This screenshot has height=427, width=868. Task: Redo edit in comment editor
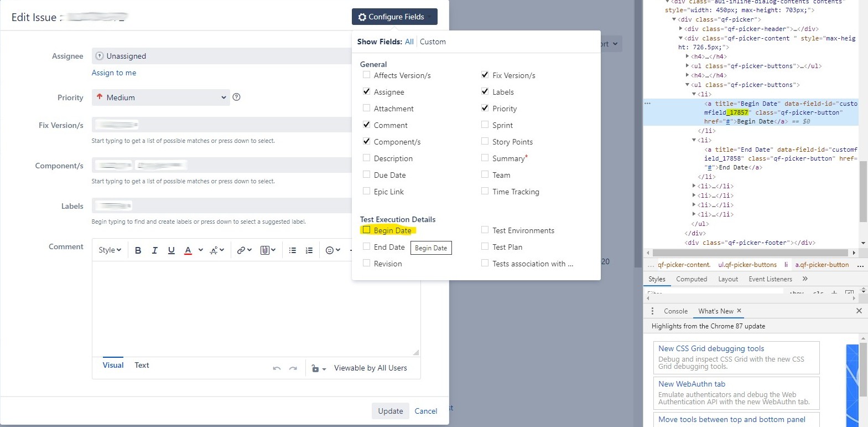pyautogui.click(x=293, y=368)
